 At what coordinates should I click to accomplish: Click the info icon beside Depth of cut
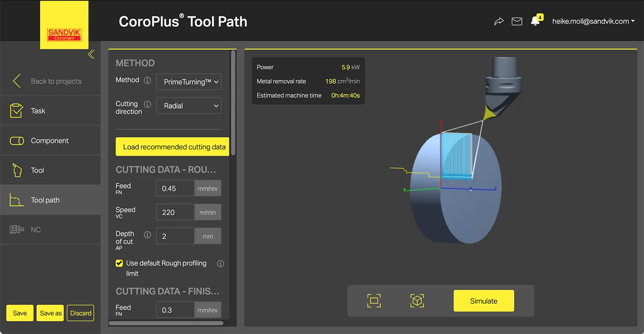(147, 235)
